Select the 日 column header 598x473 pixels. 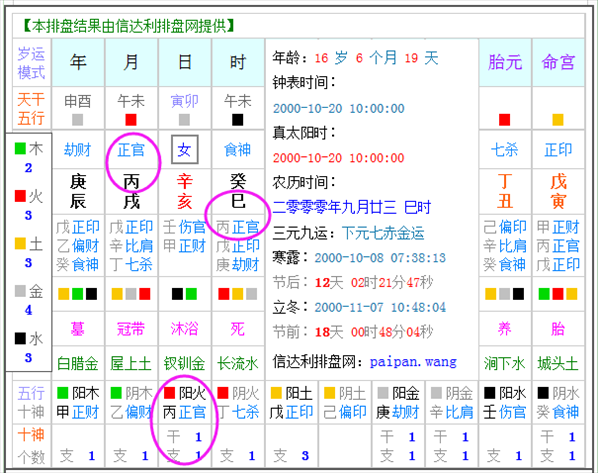185,62
